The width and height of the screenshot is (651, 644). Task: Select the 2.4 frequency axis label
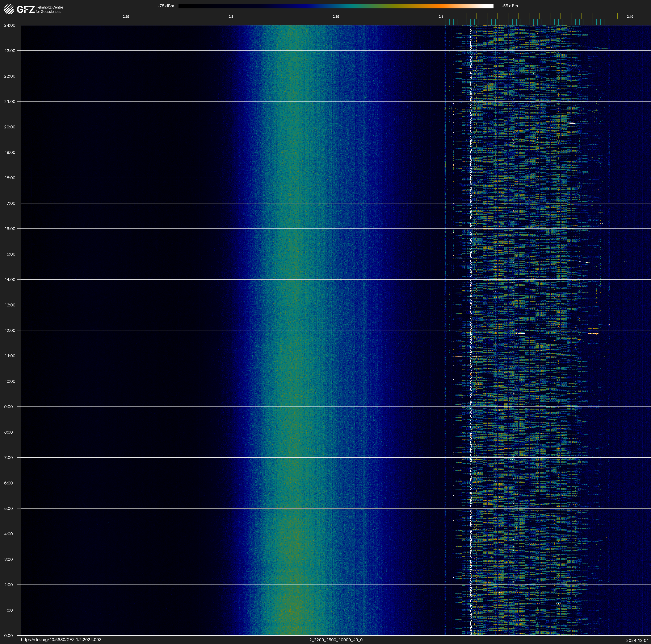pyautogui.click(x=441, y=17)
